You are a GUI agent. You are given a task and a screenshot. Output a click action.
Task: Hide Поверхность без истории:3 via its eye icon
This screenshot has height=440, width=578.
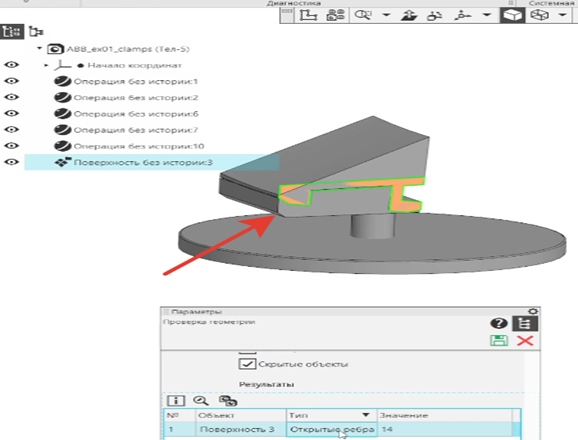click(11, 162)
